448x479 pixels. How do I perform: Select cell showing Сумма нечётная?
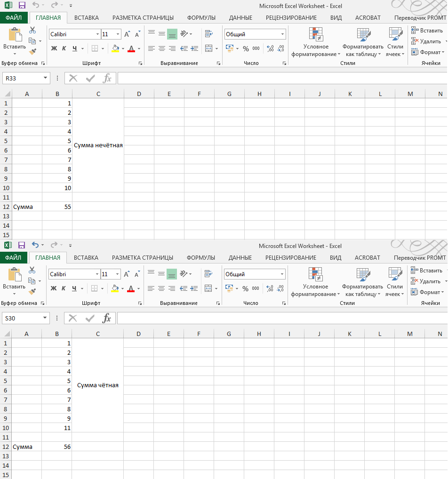[x=98, y=145]
